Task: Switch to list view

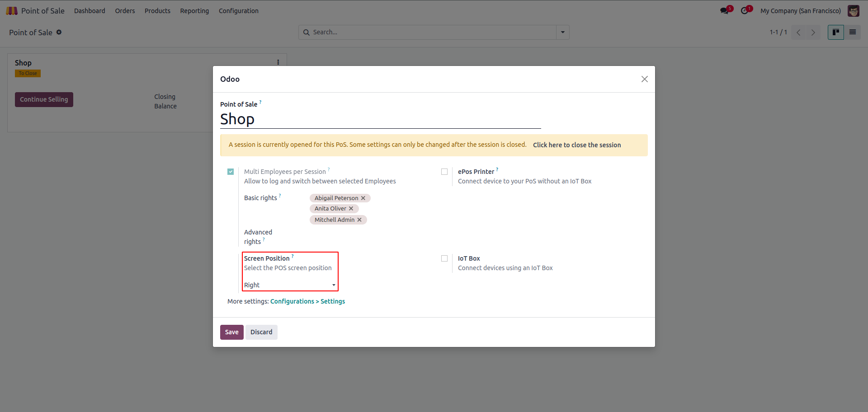Action: pyautogui.click(x=853, y=32)
